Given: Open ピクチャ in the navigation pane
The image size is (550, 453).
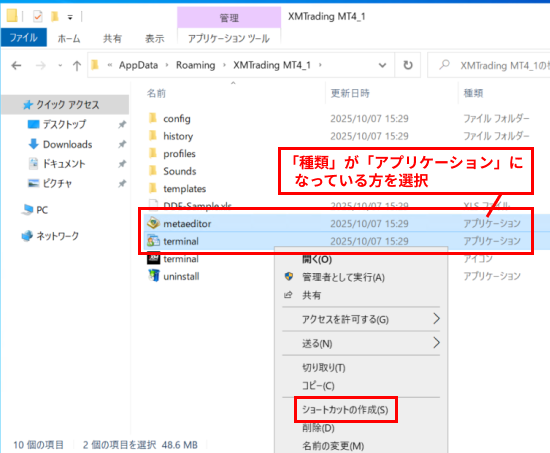Looking at the screenshot, I should 50,184.
